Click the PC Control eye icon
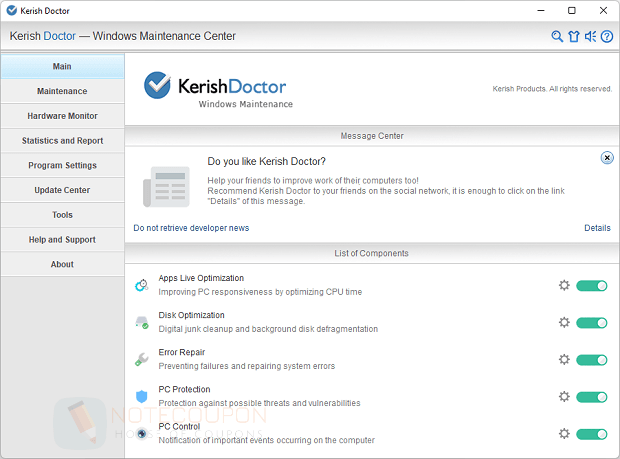The width and height of the screenshot is (620, 459). pyautogui.click(x=142, y=434)
